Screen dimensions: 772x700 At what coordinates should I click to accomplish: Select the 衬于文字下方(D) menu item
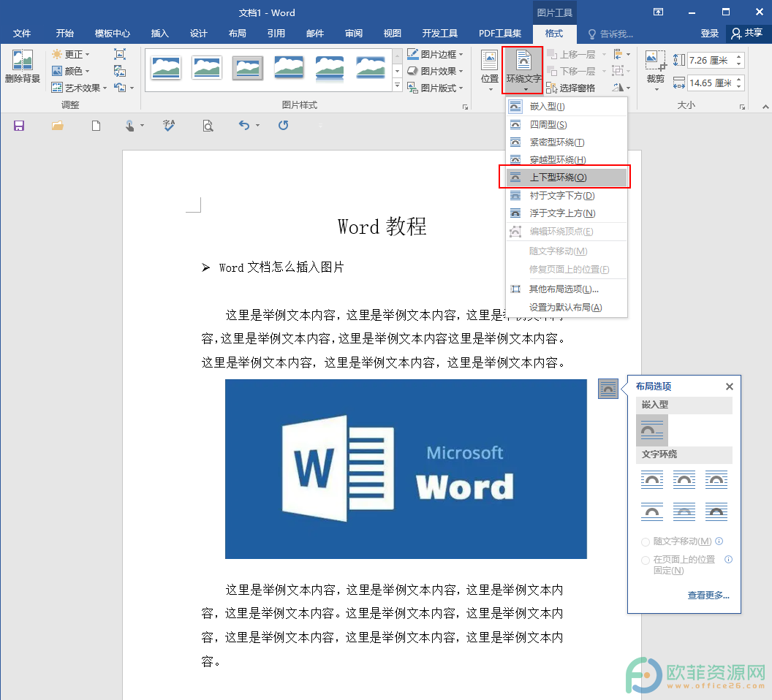(567, 195)
